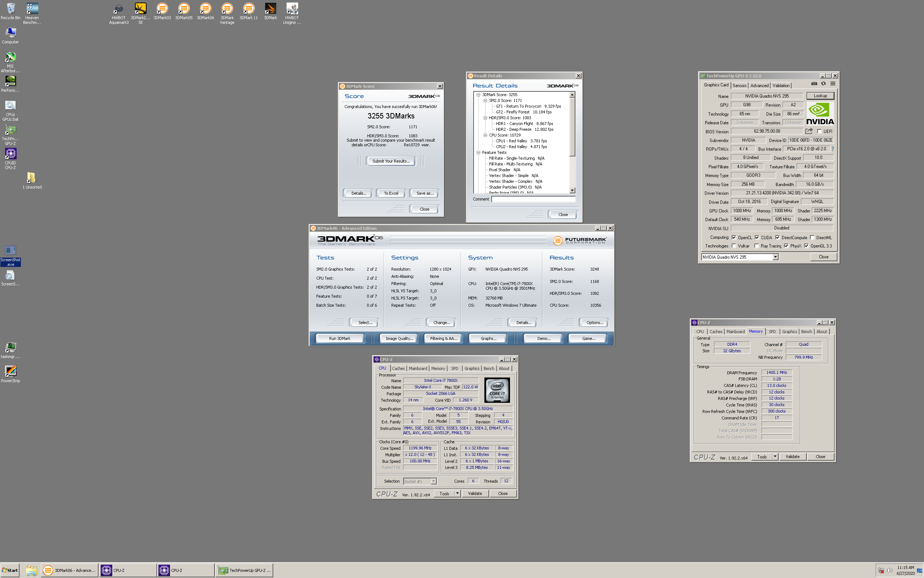Open the 1 Unsorted folder icon

click(32, 180)
